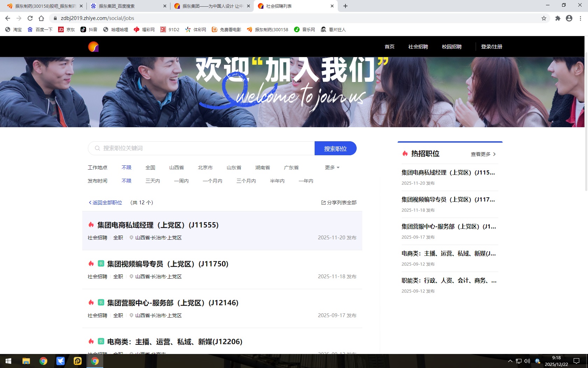Open job 集团电商私域经理 (J11555) in list
This screenshot has height=368, width=588.
click(222, 231)
